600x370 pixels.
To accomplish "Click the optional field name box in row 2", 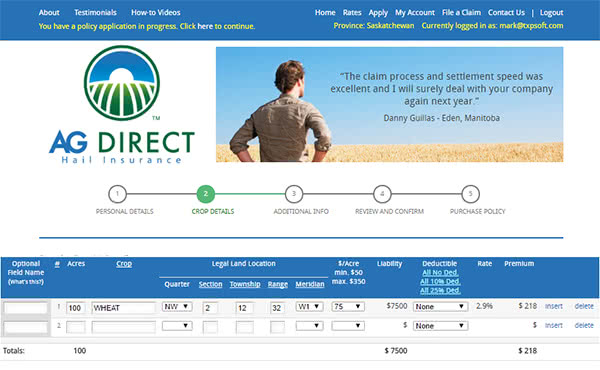I will click(x=26, y=327).
